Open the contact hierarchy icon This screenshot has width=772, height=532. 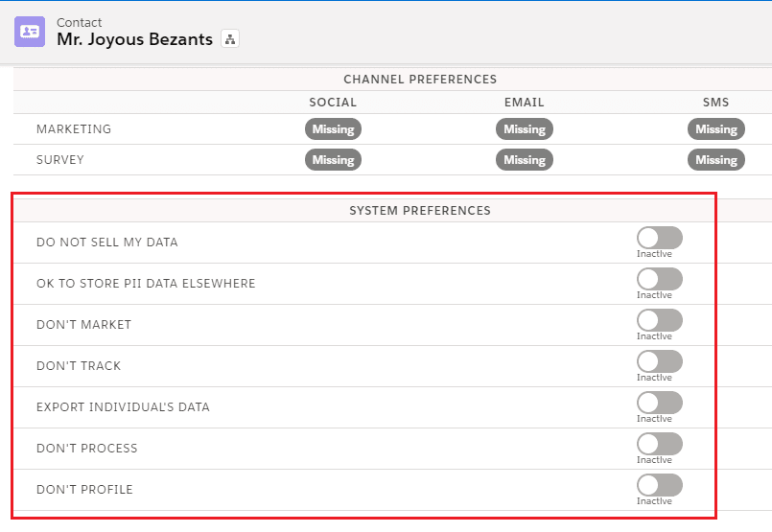229,39
